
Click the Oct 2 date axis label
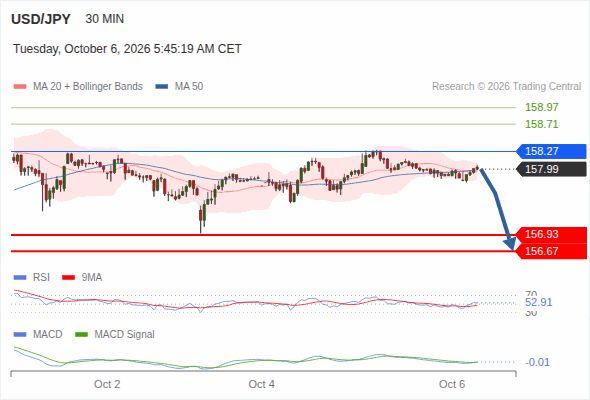pos(107,384)
